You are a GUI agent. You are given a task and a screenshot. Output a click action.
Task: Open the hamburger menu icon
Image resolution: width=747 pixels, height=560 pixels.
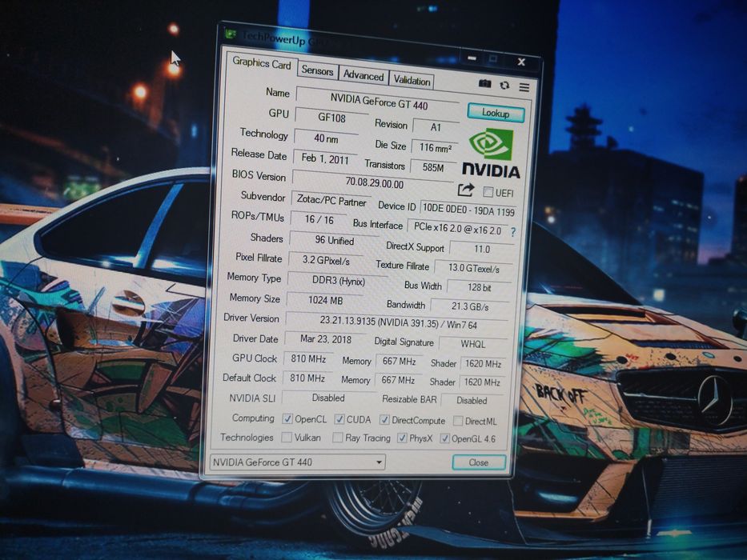coord(524,87)
